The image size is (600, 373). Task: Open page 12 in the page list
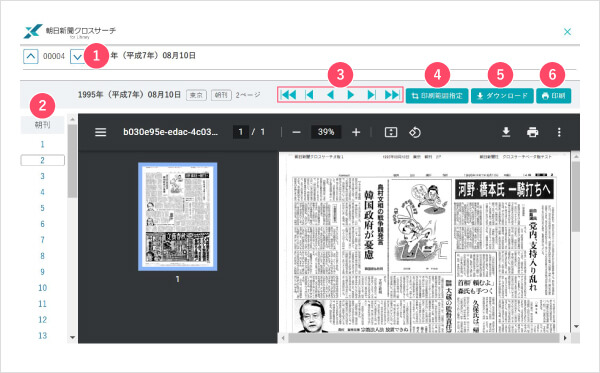tap(42, 320)
